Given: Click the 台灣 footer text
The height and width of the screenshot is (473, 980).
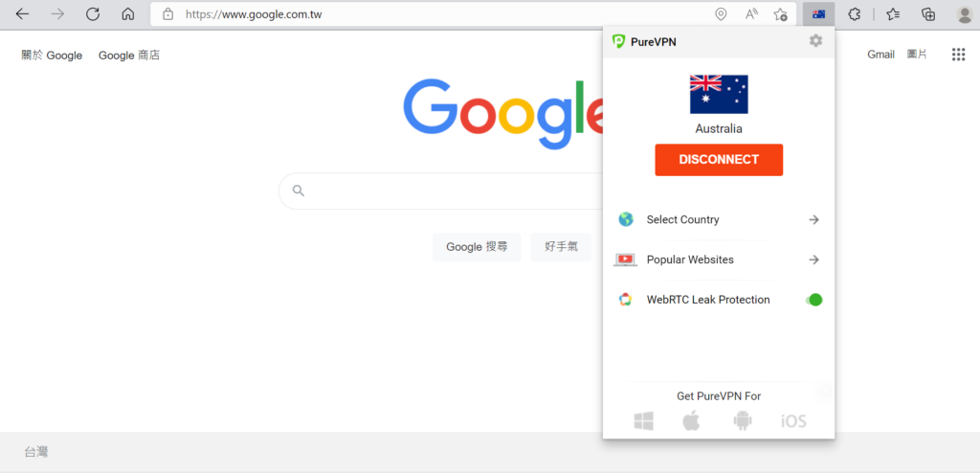Looking at the screenshot, I should click(36, 452).
